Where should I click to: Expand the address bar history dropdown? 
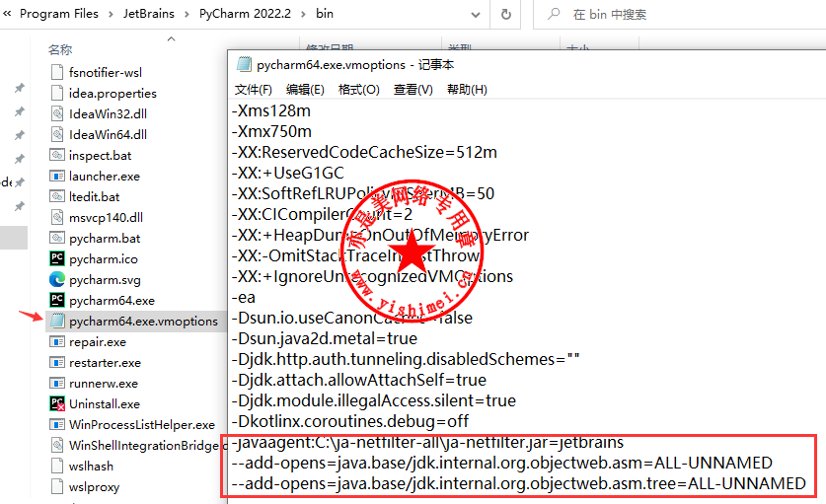(475, 15)
